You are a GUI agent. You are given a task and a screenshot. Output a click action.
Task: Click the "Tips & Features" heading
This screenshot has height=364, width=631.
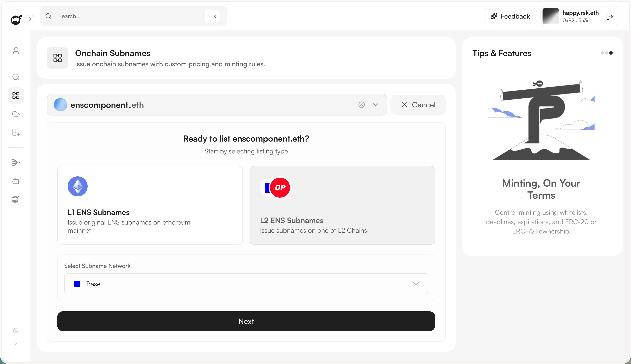502,53
